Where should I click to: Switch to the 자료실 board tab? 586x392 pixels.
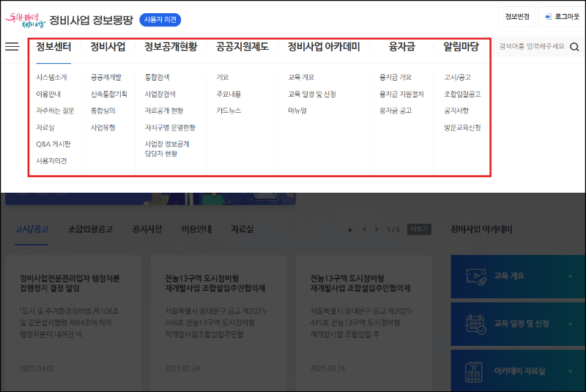tap(242, 229)
